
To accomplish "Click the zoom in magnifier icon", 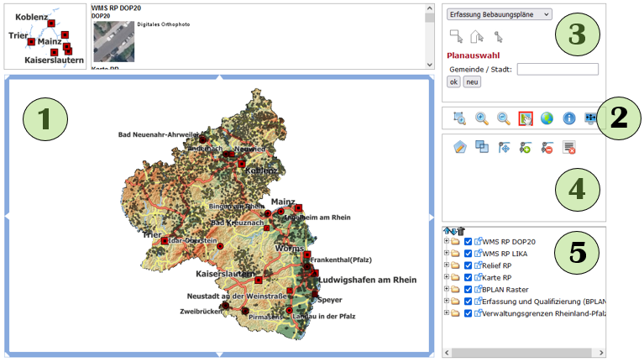I will coord(482,119).
